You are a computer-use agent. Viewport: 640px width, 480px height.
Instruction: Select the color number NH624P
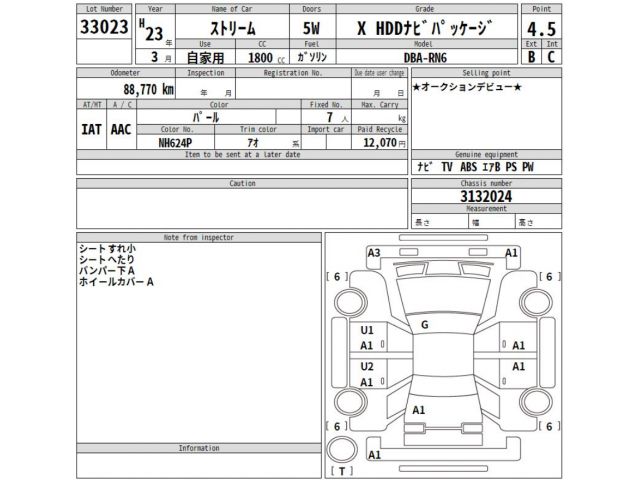tap(175, 143)
